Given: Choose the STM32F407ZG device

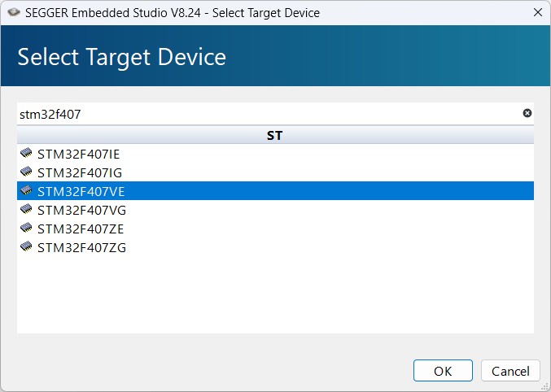Looking at the screenshot, I should click(x=81, y=247).
